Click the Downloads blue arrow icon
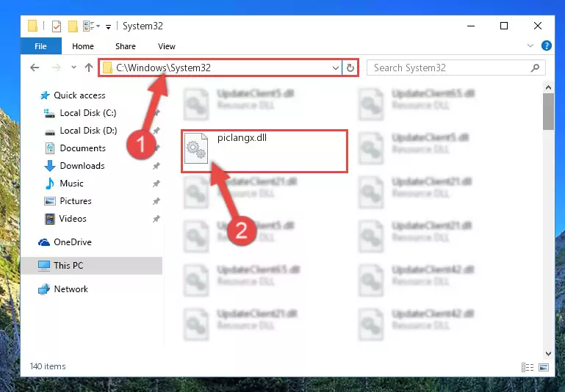Viewport: 565px width, 392px height. [x=50, y=166]
